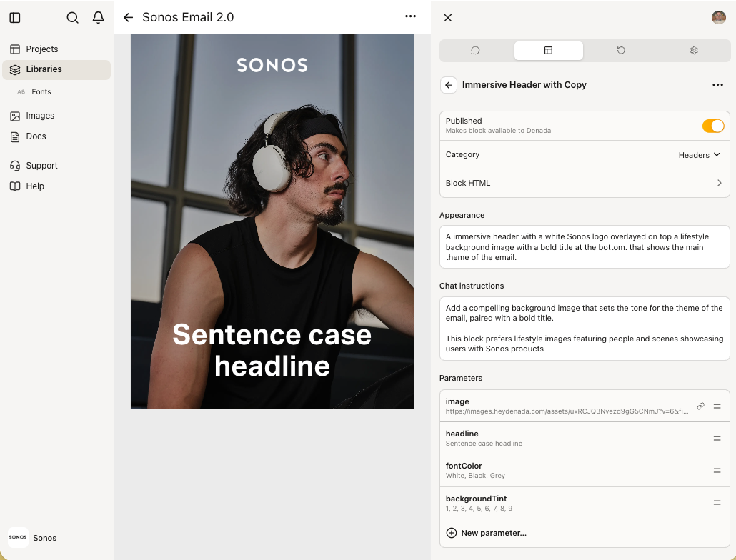
Task: Click the Libraries stack icon
Action: [15, 69]
